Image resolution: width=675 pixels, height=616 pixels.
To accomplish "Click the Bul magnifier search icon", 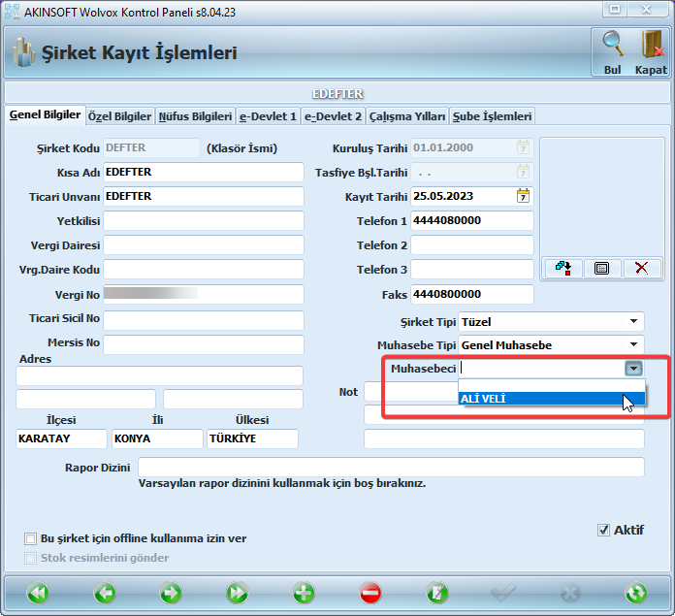I will click(x=613, y=44).
